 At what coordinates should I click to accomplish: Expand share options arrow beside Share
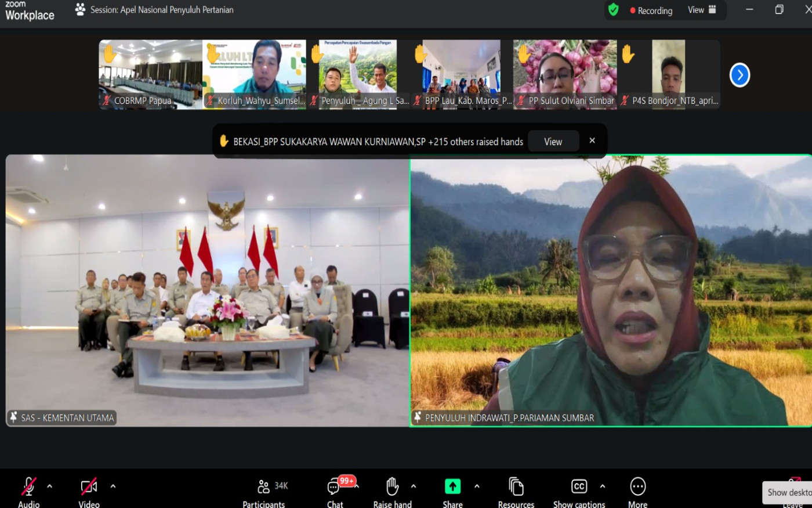477,486
